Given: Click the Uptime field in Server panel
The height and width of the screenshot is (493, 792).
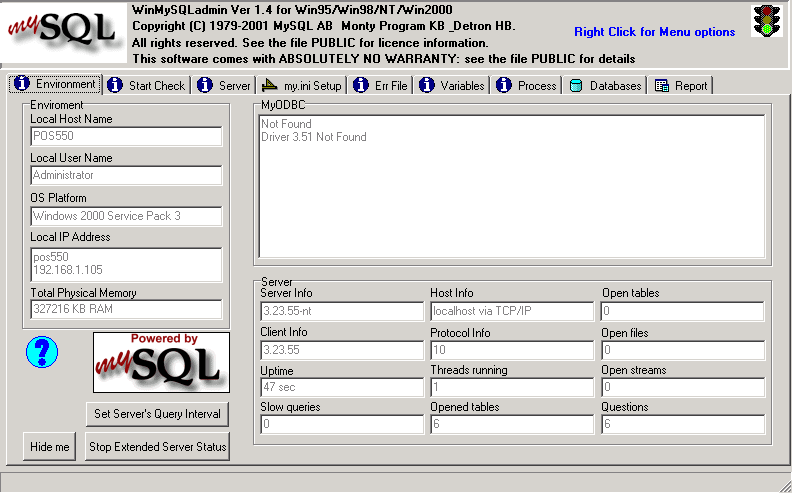Looking at the screenshot, I should click(x=342, y=387).
